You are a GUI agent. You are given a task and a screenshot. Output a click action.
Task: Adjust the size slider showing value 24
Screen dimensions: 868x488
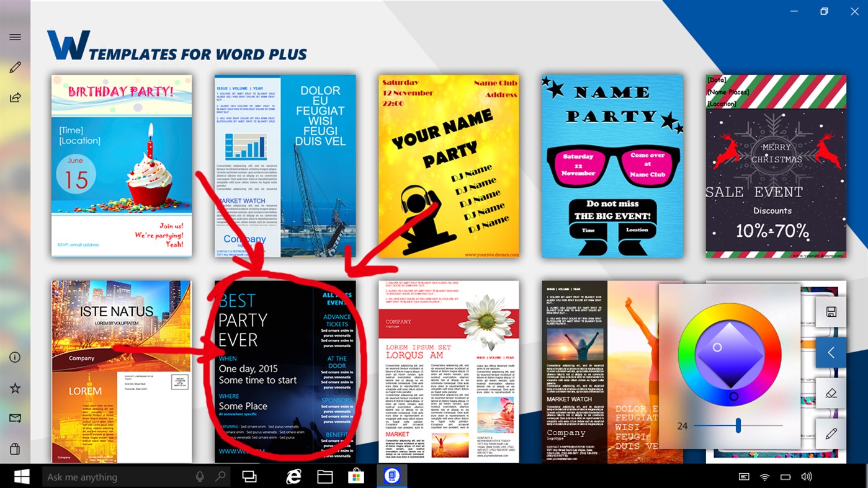coord(738,425)
